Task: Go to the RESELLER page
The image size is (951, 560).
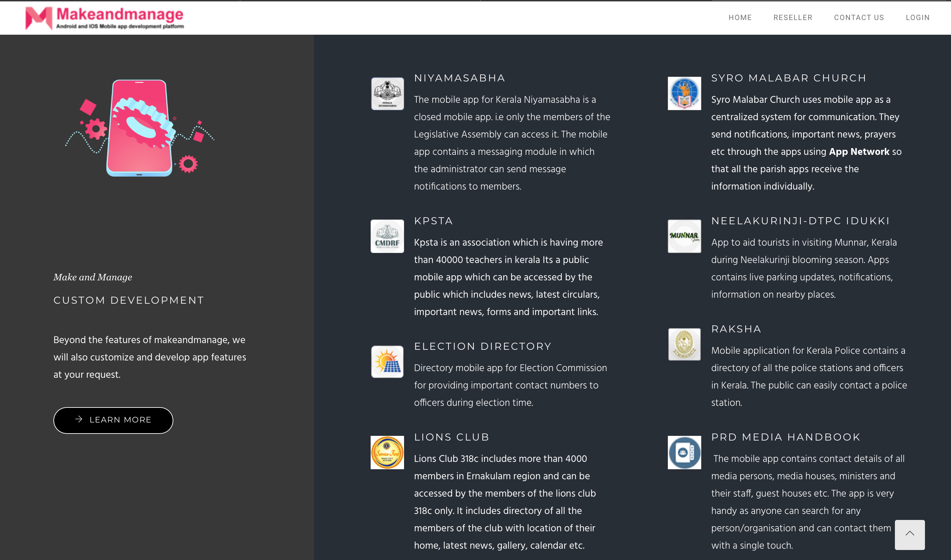Action: 792,17
